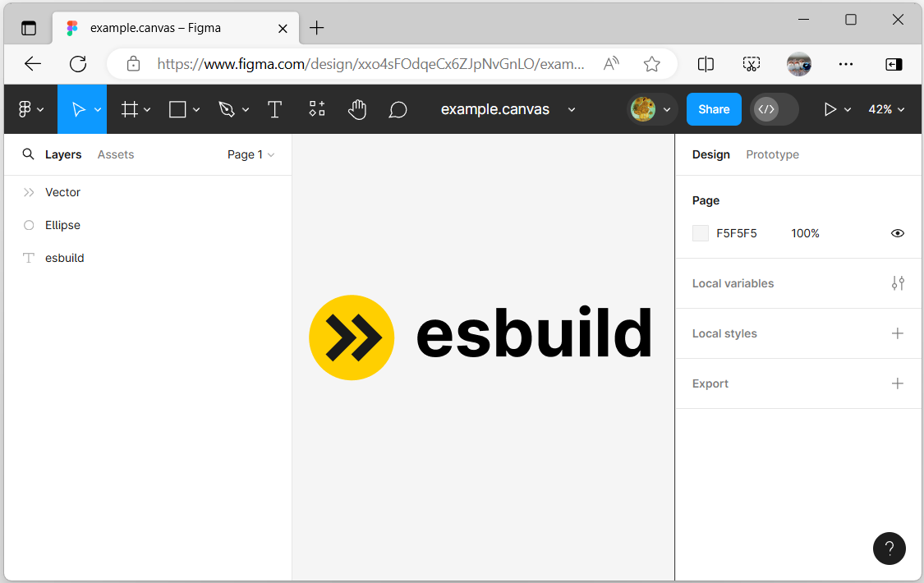The width and height of the screenshot is (924, 583).
Task: Click the browser Back arrow
Action: click(x=33, y=63)
